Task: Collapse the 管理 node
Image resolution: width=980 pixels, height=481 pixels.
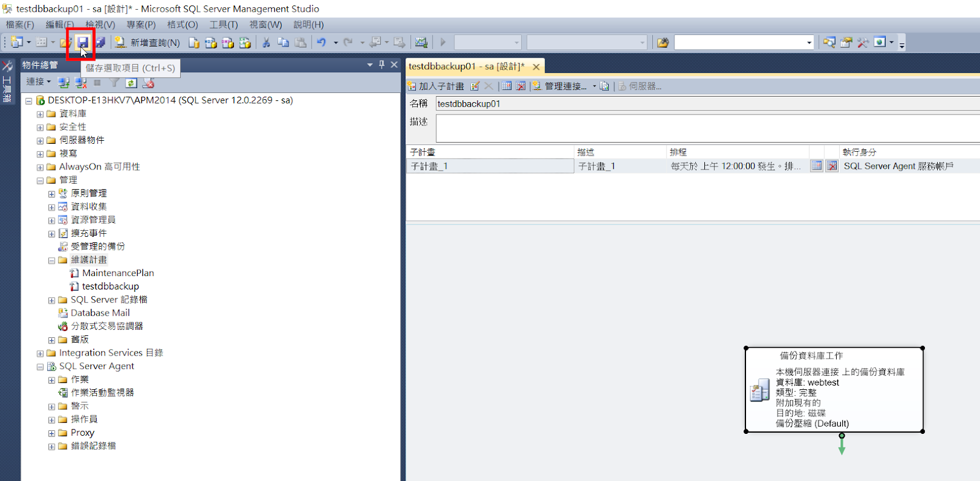Action: point(40,181)
